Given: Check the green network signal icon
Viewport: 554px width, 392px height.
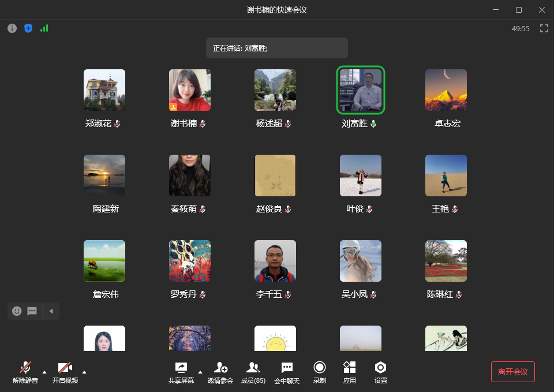Looking at the screenshot, I should coord(44,28).
